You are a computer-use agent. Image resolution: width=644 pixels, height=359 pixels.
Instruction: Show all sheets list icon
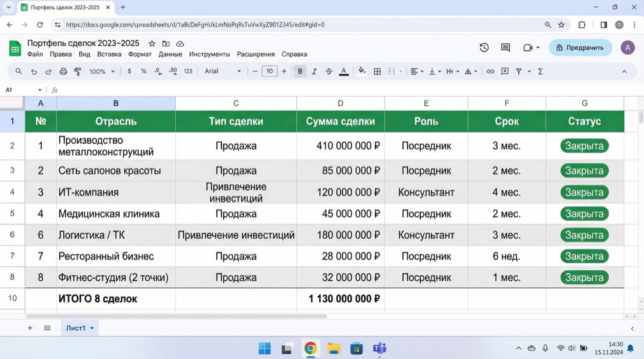pyautogui.click(x=47, y=328)
